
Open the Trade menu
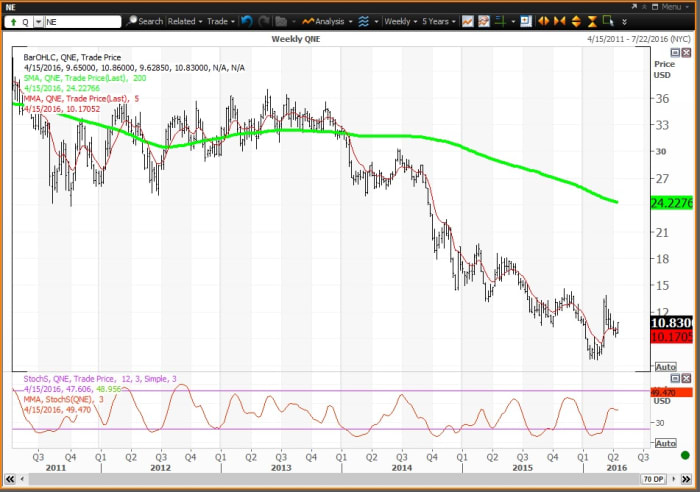218,20
